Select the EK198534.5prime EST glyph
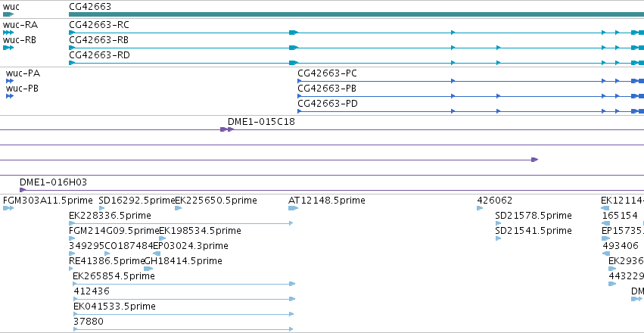Viewport: 644px width, 333px height. coord(162,238)
